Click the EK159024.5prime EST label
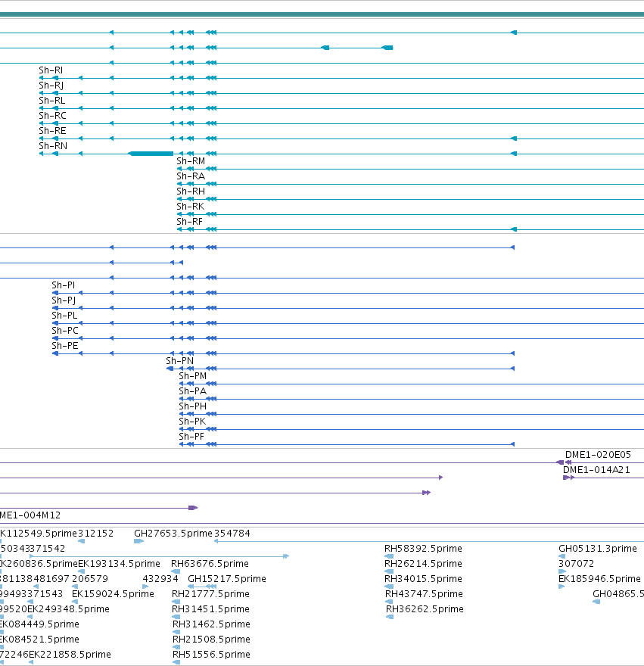The width and height of the screenshot is (644, 666). coord(113,594)
